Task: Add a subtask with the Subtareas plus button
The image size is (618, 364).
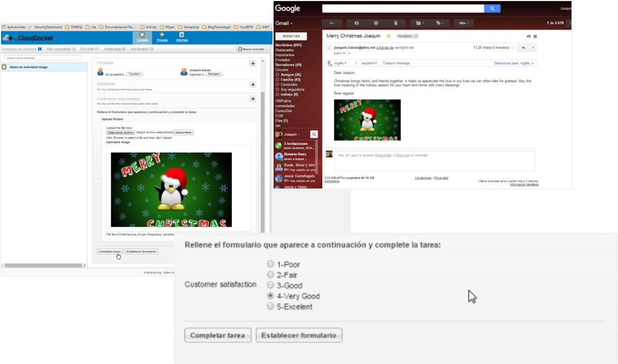Action: [252, 85]
